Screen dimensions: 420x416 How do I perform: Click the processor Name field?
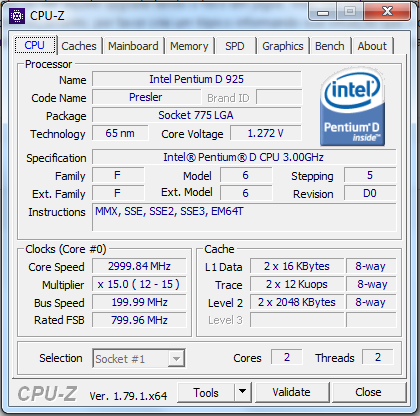[x=197, y=79]
